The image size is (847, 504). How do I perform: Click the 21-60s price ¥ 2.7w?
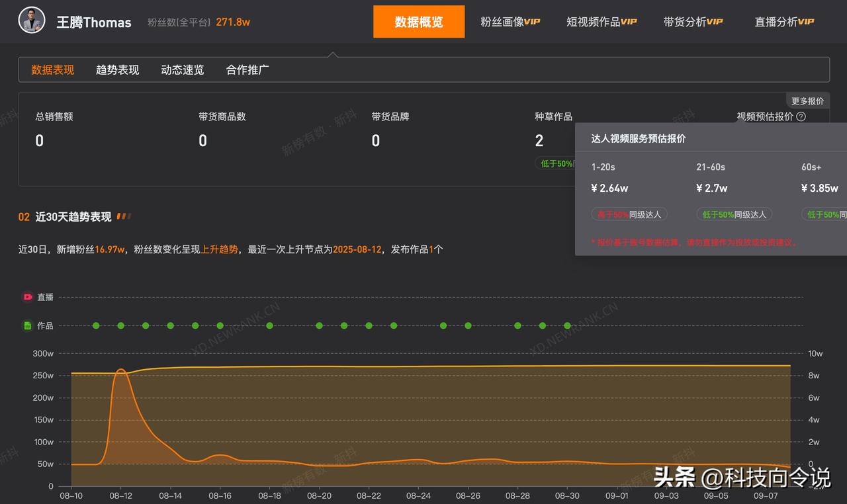pos(711,188)
